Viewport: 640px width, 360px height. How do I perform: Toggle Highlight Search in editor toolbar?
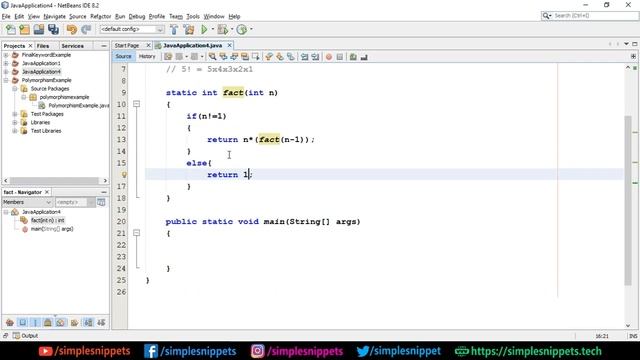click(x=245, y=57)
